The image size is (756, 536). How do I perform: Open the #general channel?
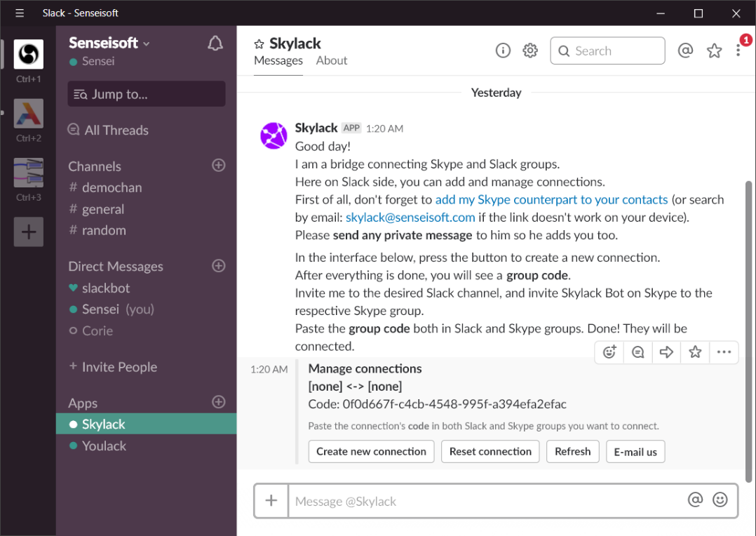[97, 209]
